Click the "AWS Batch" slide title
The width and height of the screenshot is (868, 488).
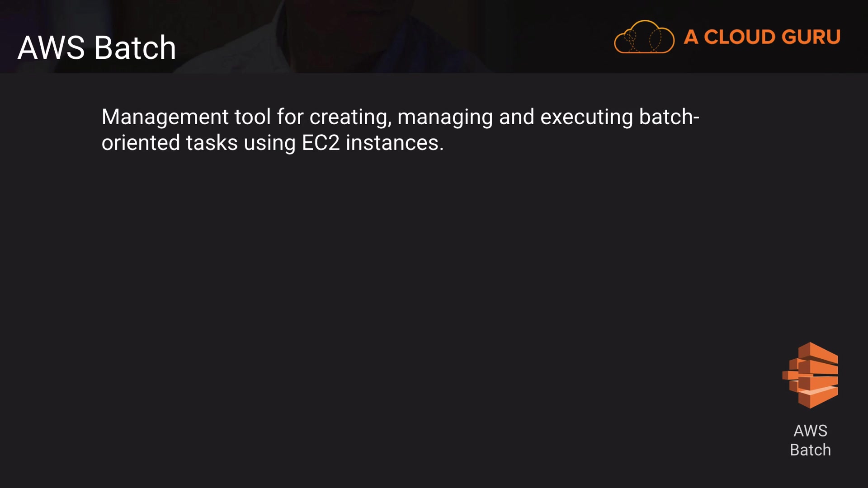(97, 47)
